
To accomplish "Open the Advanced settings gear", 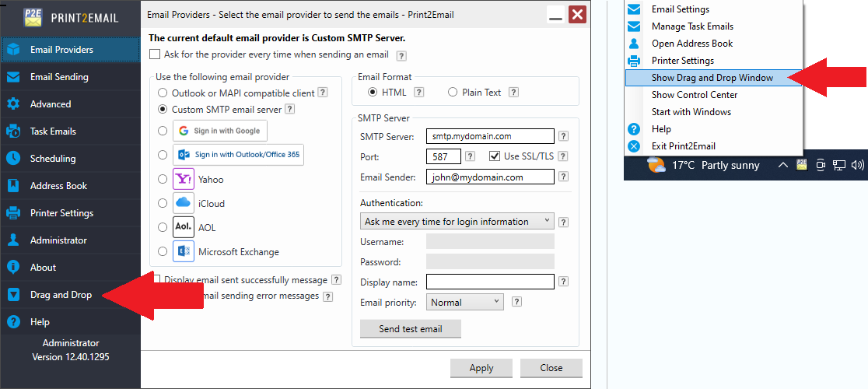I will 51,104.
